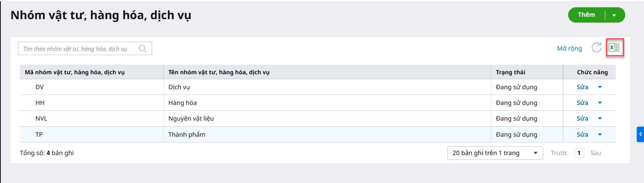The width and height of the screenshot is (644, 183).
Task: Click Sửa for the Hàng hóa row
Action: pyautogui.click(x=582, y=103)
